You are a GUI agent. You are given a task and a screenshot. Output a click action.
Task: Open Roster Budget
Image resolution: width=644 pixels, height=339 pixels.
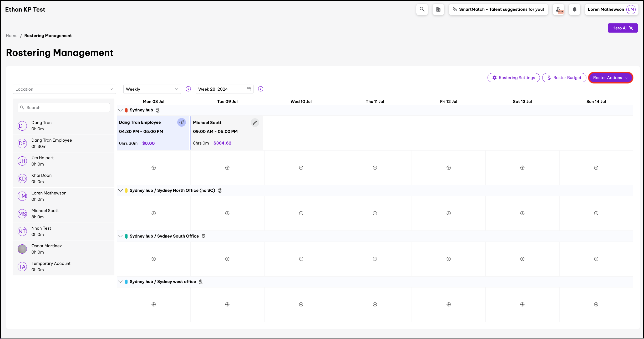pyautogui.click(x=564, y=78)
